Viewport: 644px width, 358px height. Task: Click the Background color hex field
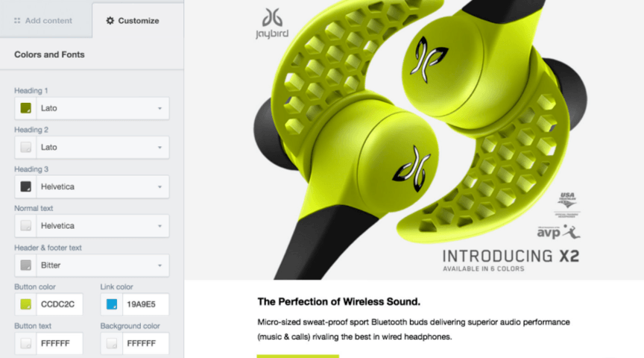click(x=145, y=343)
